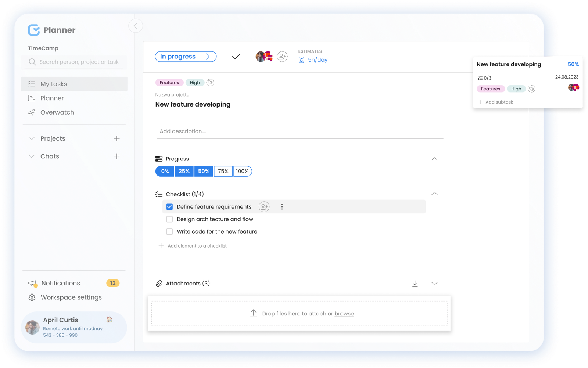Screen dimensions: 588x368
Task: Open the Overwatch telescope icon in sidebar
Action: 32,112
